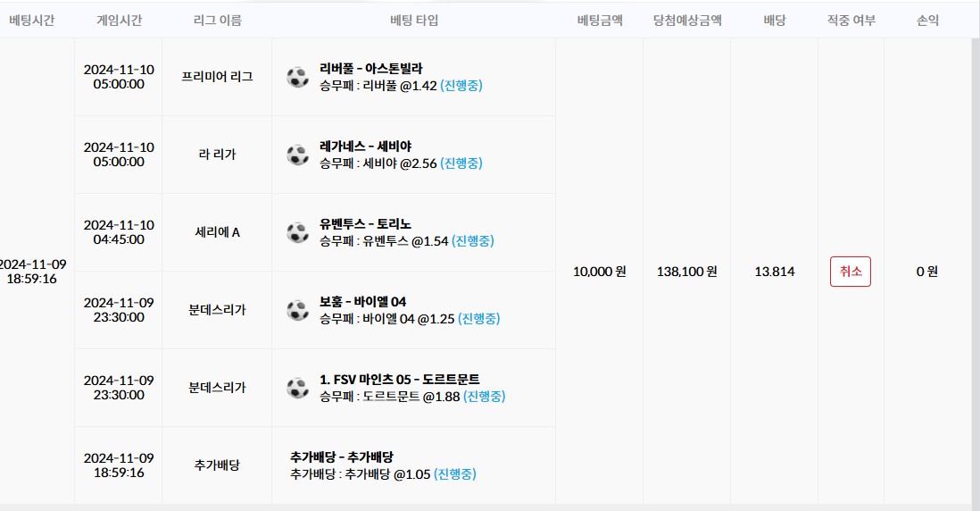This screenshot has width=980, height=511.
Task: Click the soccer ball icon for 보훔 - 바이엘 04
Action: pyautogui.click(x=297, y=310)
